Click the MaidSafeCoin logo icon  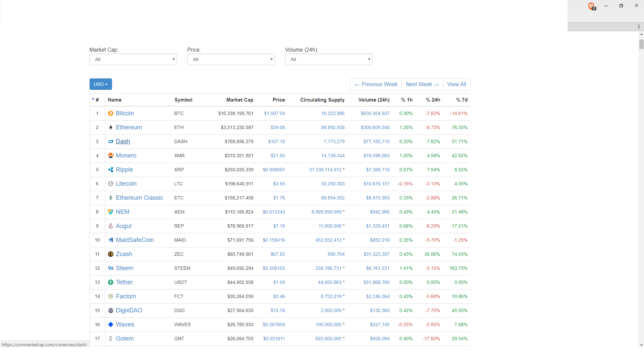pyautogui.click(x=111, y=240)
